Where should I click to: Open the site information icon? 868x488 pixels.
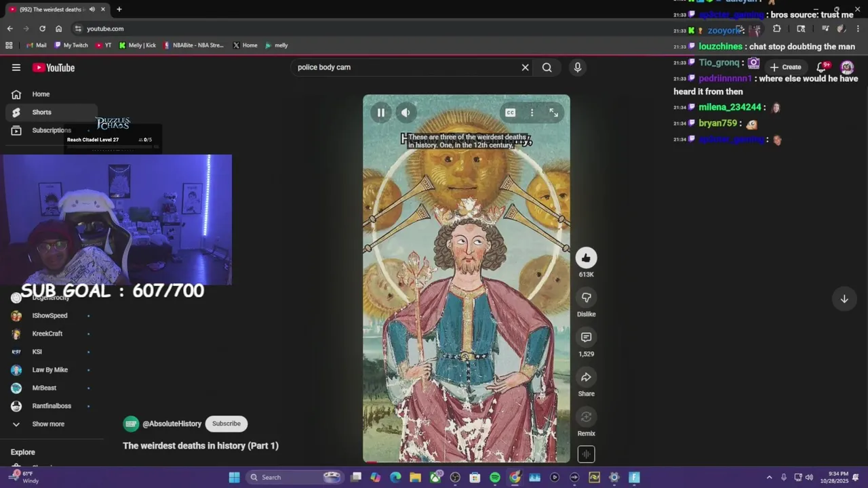pos(78,28)
